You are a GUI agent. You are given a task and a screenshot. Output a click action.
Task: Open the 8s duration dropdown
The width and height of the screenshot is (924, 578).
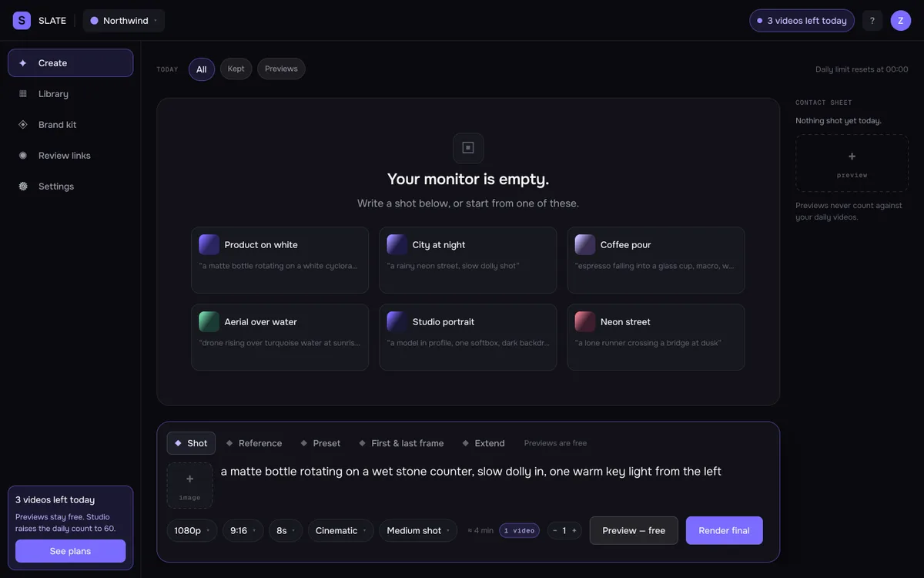[286, 530]
